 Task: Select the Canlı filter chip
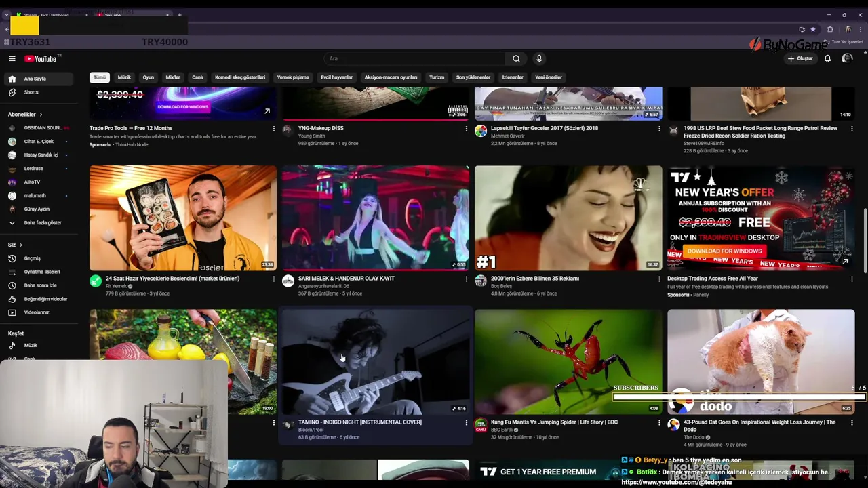[x=197, y=77]
